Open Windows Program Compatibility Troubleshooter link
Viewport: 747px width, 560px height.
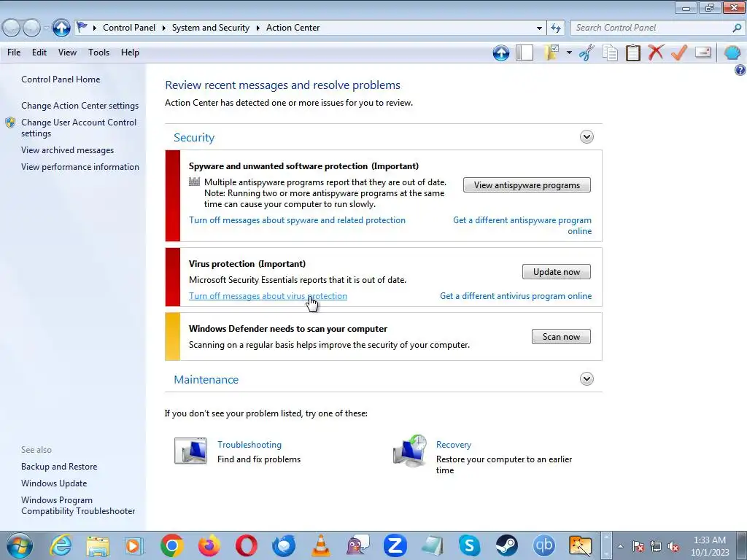point(78,505)
